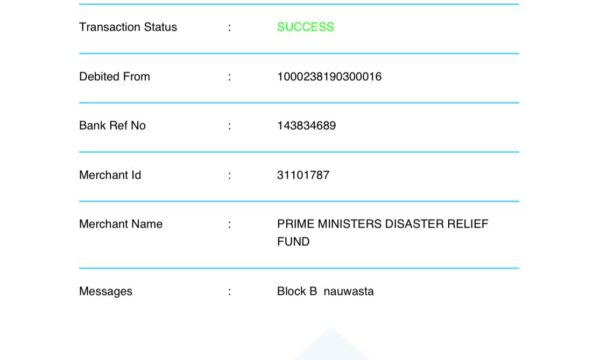Click the Merchant Name label

tap(121, 224)
